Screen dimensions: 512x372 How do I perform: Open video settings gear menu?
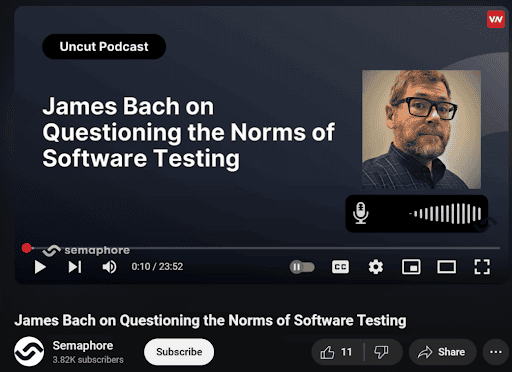pyautogui.click(x=376, y=267)
